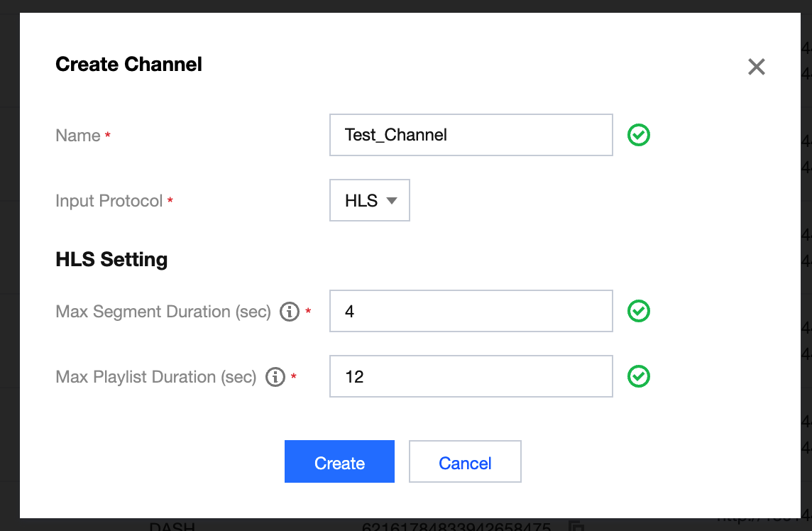
Task: Click the info icon for Max Playlist Duration
Action: 275,377
